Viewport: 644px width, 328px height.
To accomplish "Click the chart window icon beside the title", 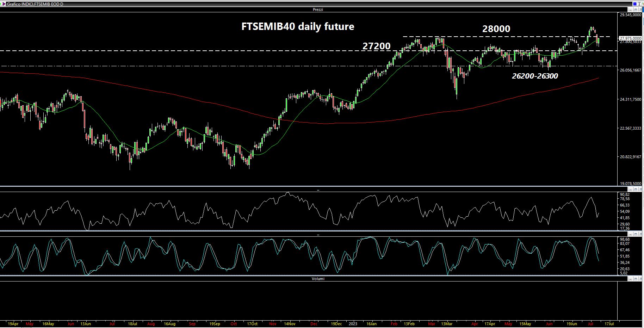I will point(4,4).
